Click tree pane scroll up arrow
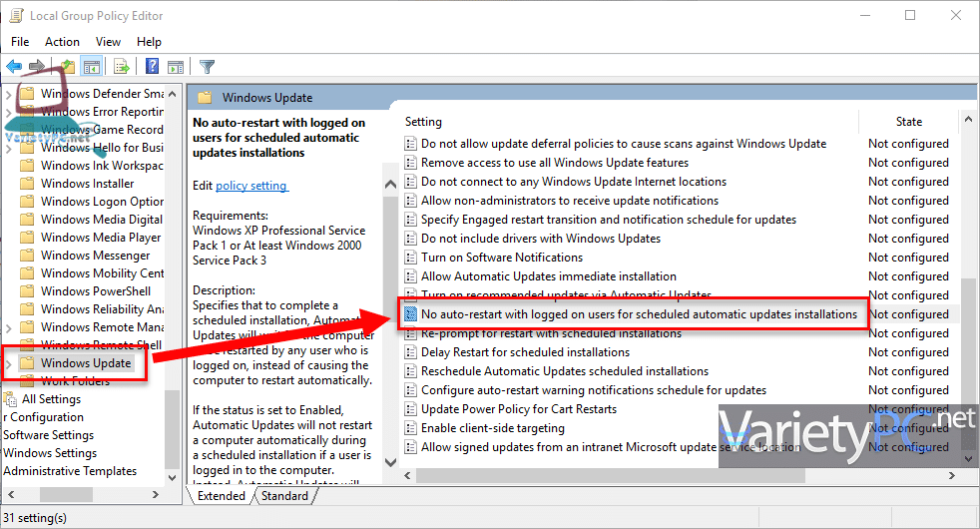This screenshot has height=529, width=980. [173, 94]
